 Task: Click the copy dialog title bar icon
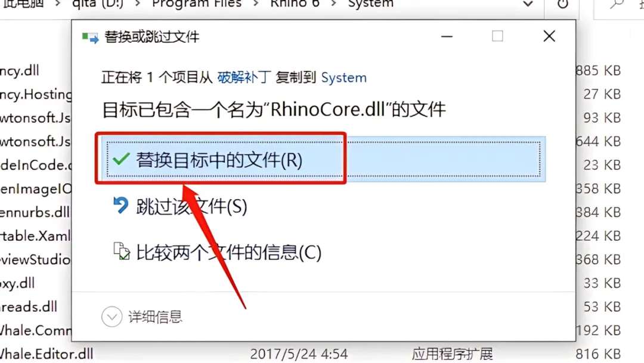[x=91, y=38]
